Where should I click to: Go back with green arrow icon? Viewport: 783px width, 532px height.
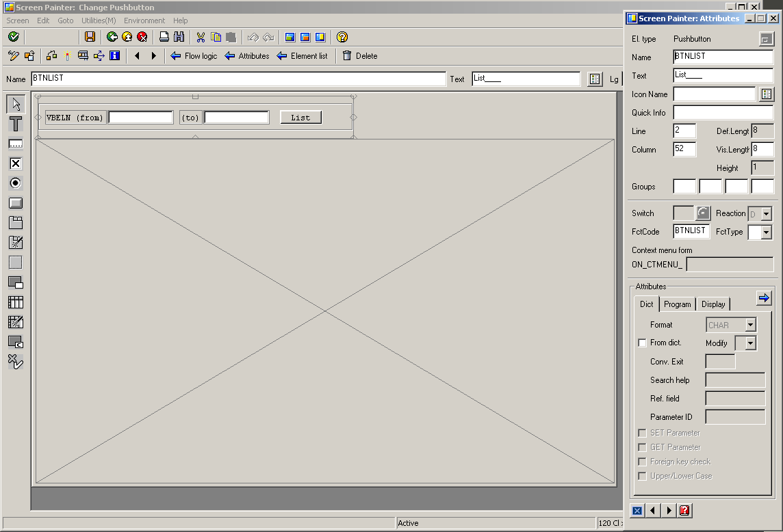coord(112,36)
